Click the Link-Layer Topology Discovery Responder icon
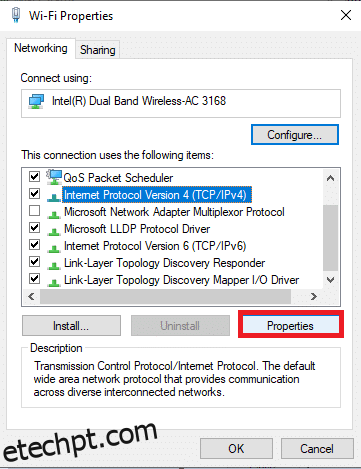Image resolution: width=361 pixels, height=469 pixels. coord(54,266)
